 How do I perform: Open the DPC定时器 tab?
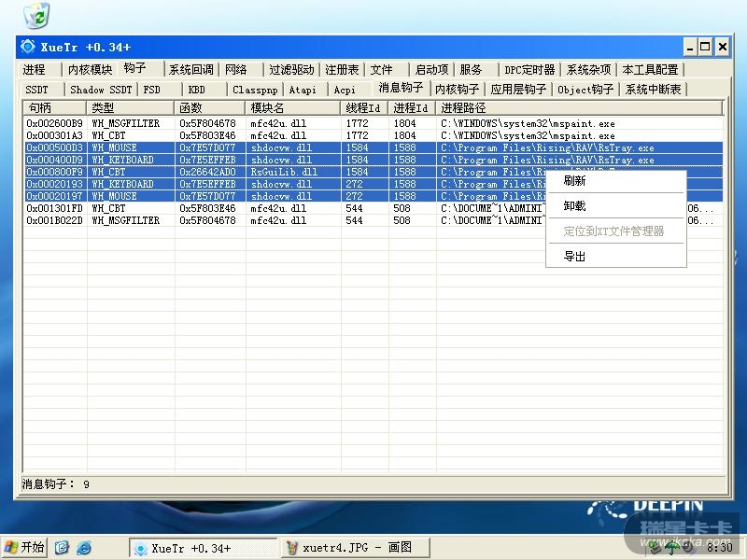pos(529,70)
